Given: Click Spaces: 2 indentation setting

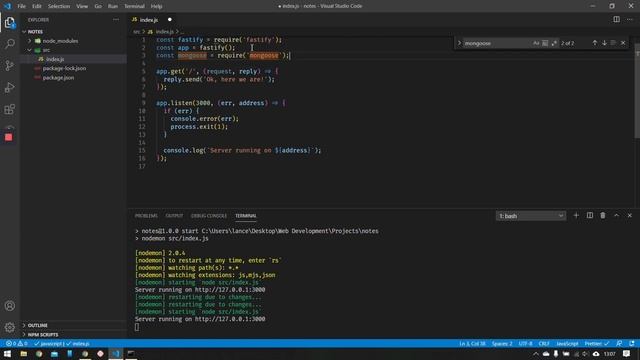Looking at the screenshot, I should point(502,344).
